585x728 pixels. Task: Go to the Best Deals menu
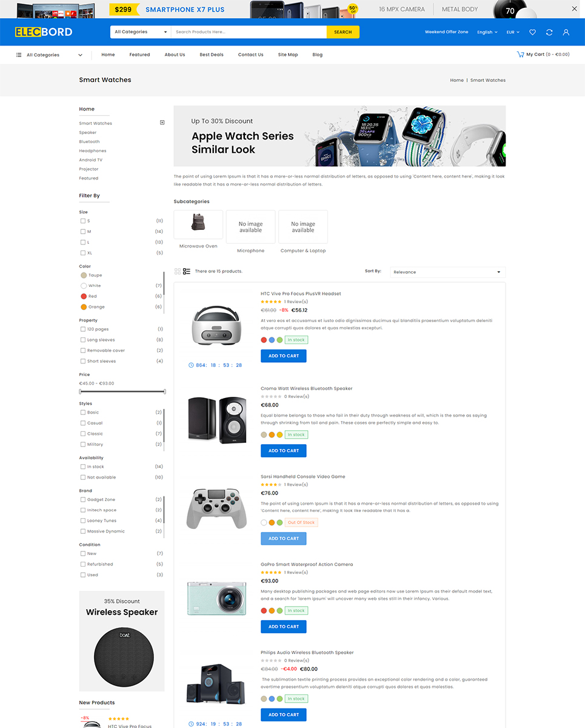tap(212, 55)
